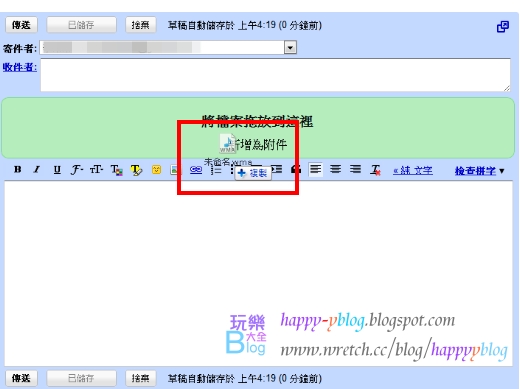Pop out the compose window into new window

pos(503,27)
